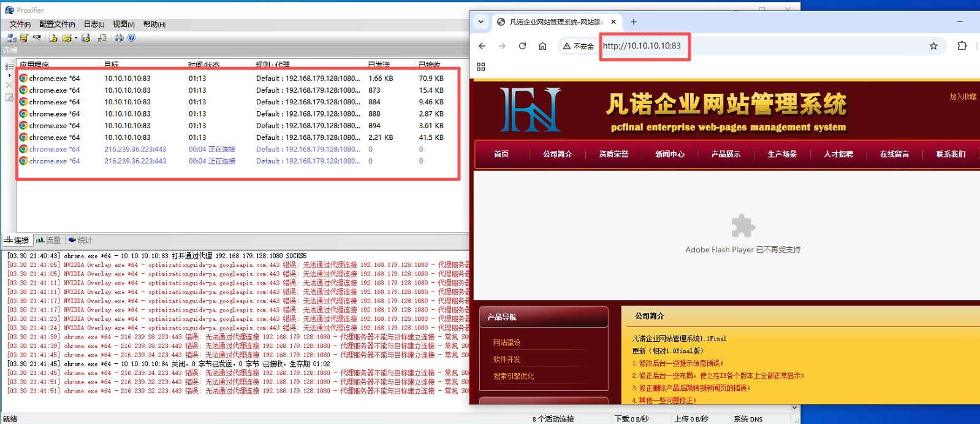Viewport: 980px width, 424px height.
Task: Click the Open Profile folder icon
Action: 66,38
